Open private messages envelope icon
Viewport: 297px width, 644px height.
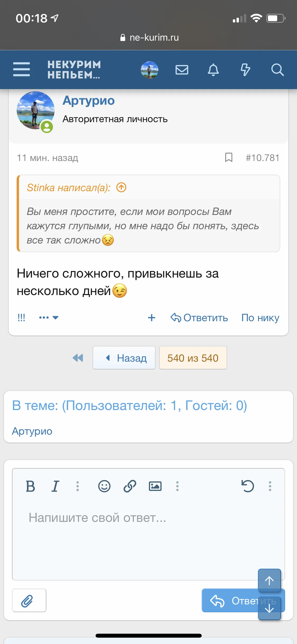[182, 70]
